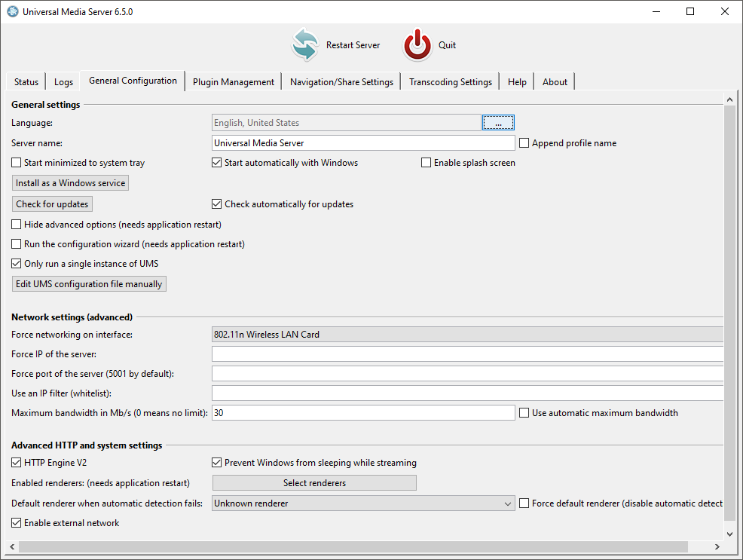Click the General settings section heading
This screenshot has width=743, height=560.
[45, 105]
